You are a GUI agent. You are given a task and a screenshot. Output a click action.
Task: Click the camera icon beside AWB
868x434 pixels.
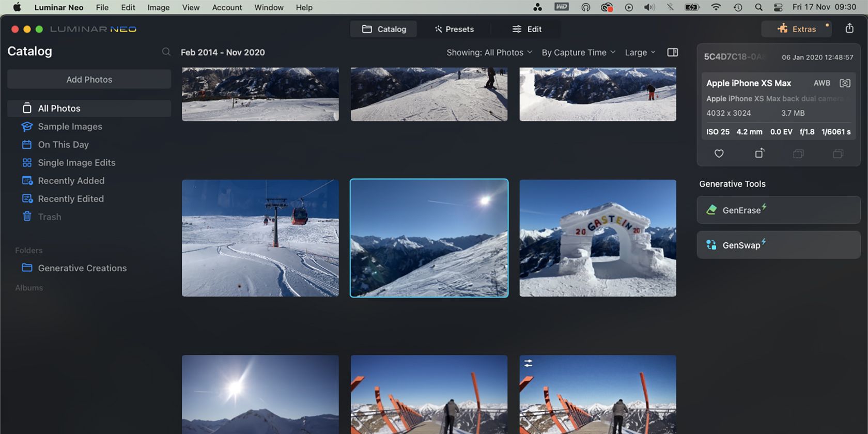point(845,83)
